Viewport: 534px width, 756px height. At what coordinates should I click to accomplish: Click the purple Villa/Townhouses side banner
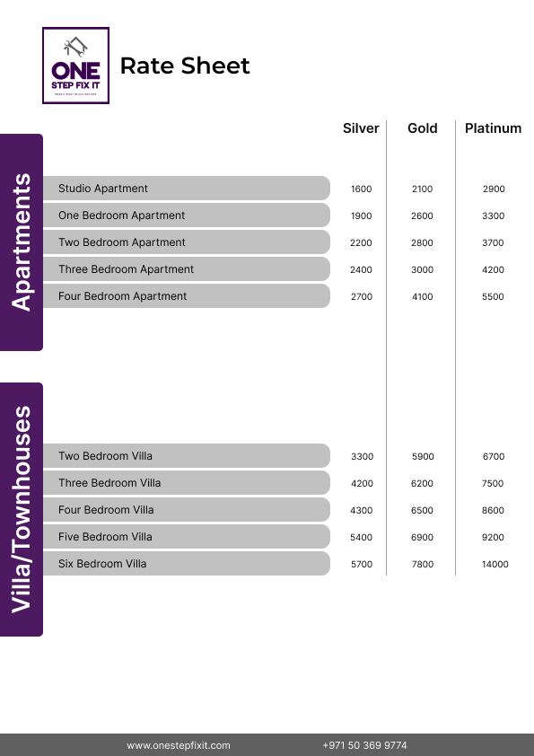(x=22, y=509)
